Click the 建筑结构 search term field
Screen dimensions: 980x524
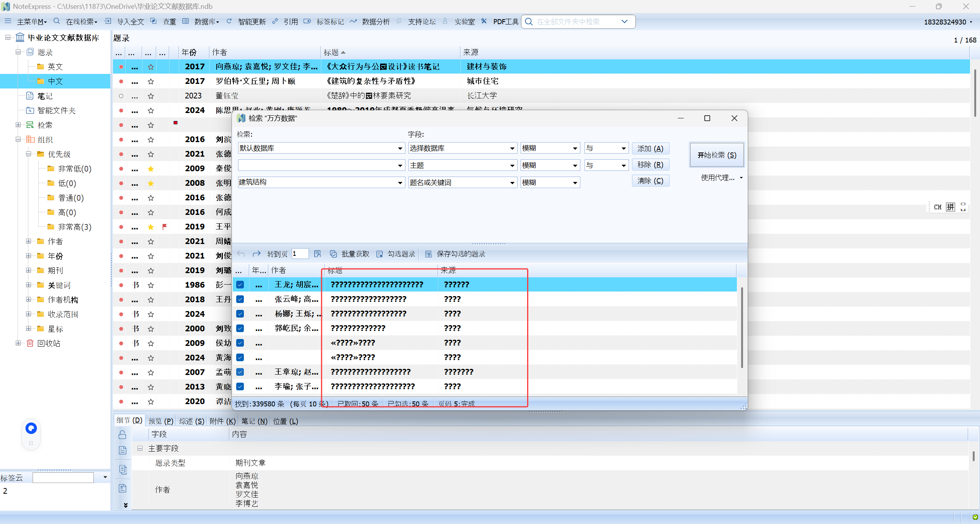[x=317, y=182]
